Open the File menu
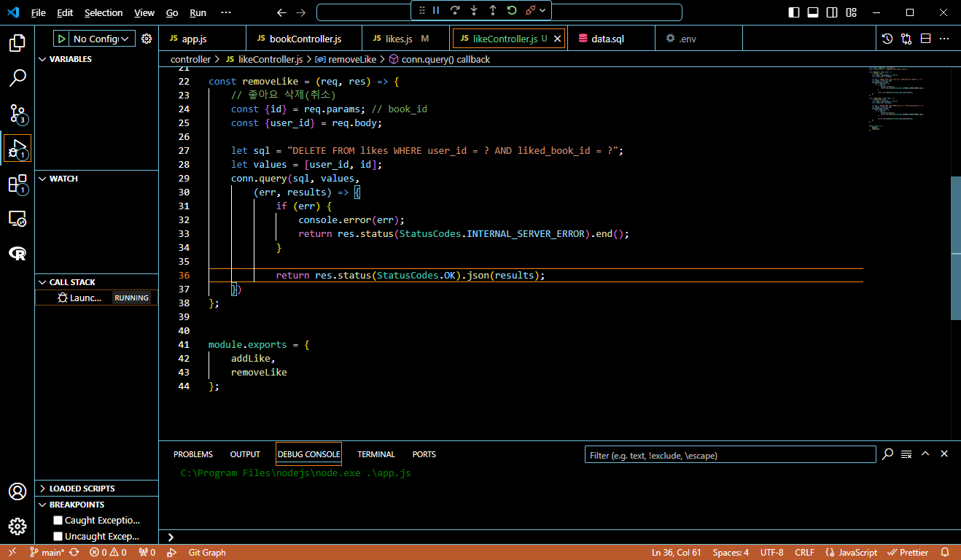The height and width of the screenshot is (560, 961). (38, 12)
